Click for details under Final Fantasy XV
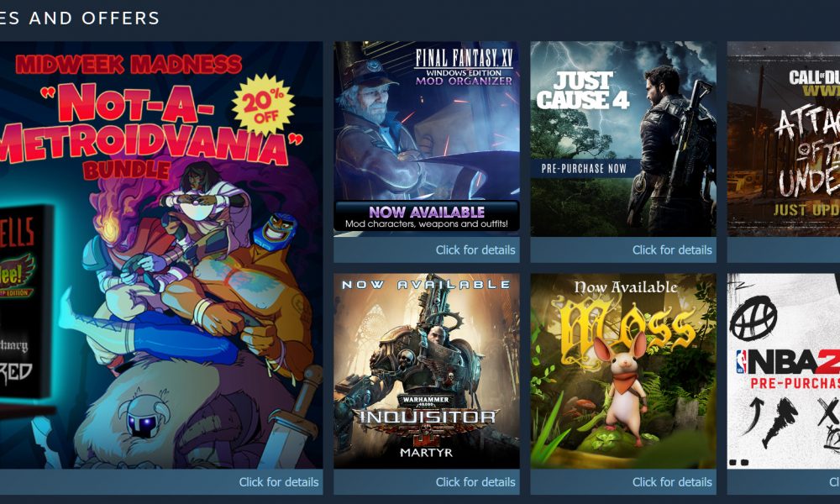 click(475, 250)
